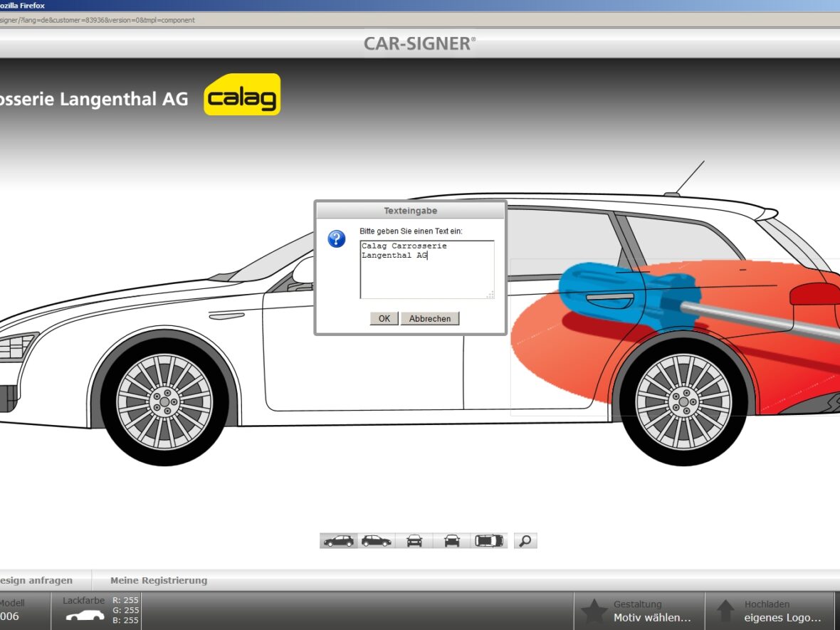Screen dimensions: 840x630
Task: Switch to the top view car icon
Action: [489, 541]
